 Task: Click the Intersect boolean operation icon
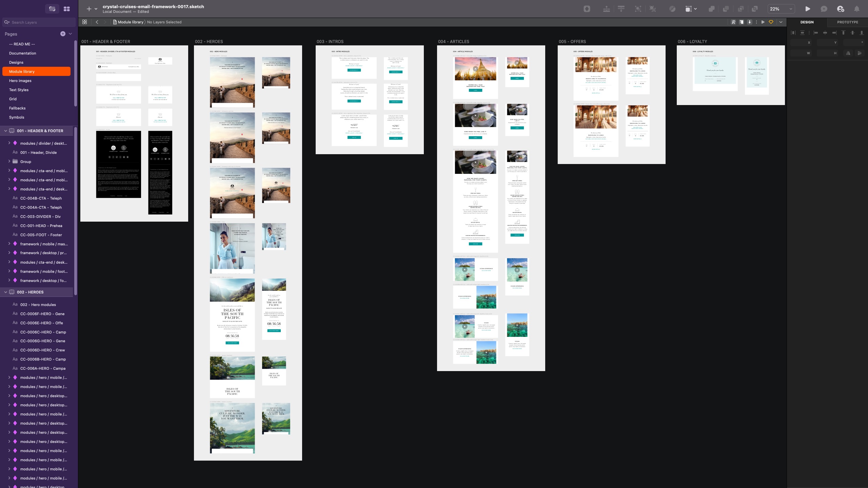(x=741, y=9)
